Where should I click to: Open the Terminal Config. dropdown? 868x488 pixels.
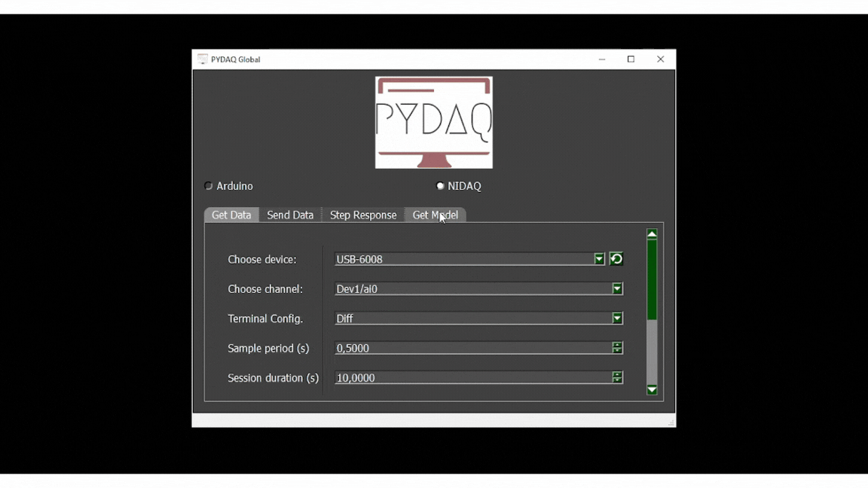pyautogui.click(x=617, y=319)
